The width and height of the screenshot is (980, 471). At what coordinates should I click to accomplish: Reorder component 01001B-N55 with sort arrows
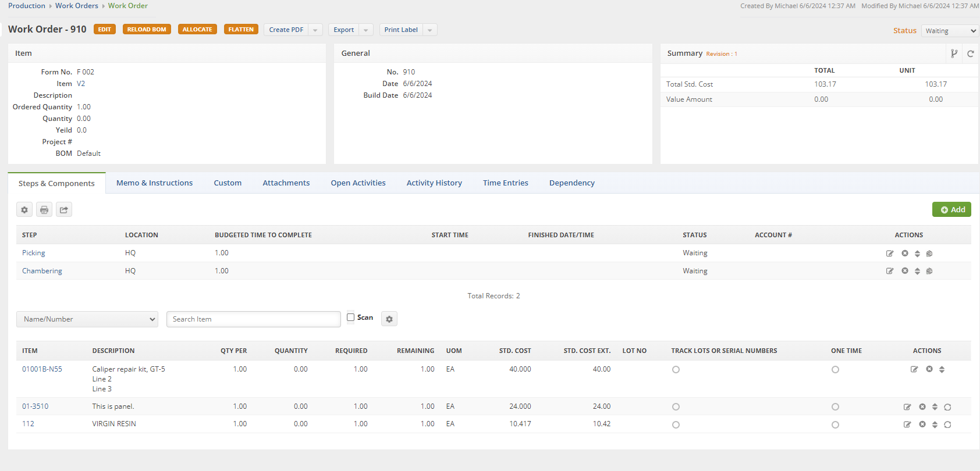pos(942,369)
